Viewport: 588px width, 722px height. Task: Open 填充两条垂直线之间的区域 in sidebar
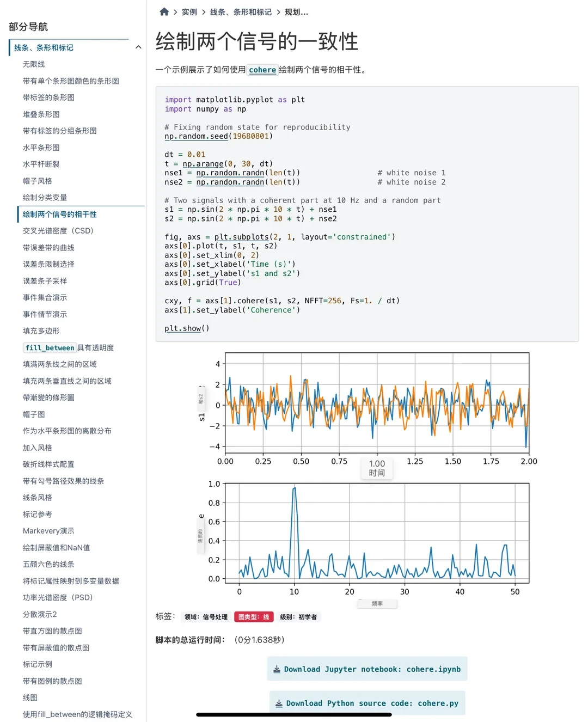[67, 381]
